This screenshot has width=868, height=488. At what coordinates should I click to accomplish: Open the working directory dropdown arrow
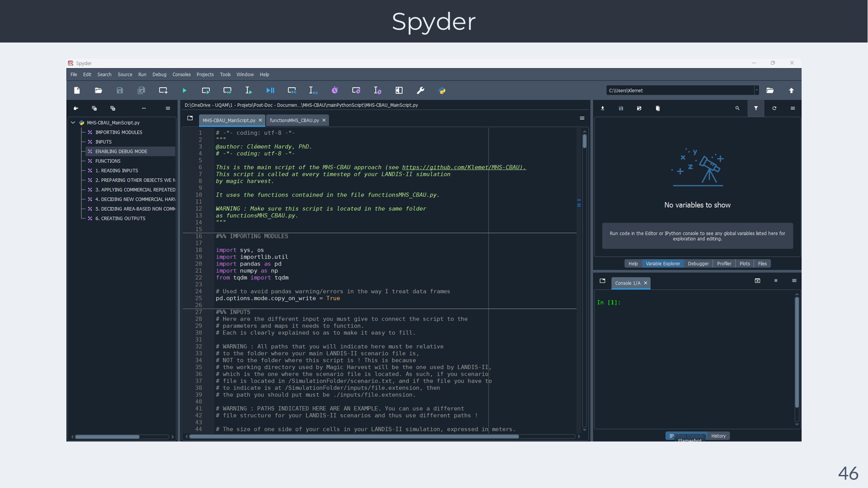tap(756, 91)
